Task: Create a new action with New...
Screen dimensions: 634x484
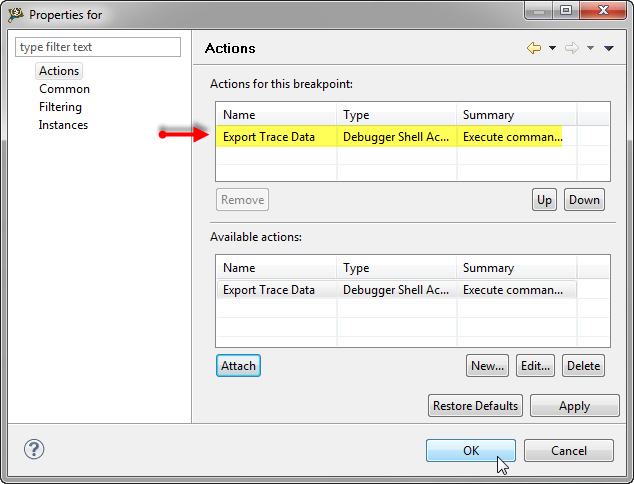Action: 487,366
